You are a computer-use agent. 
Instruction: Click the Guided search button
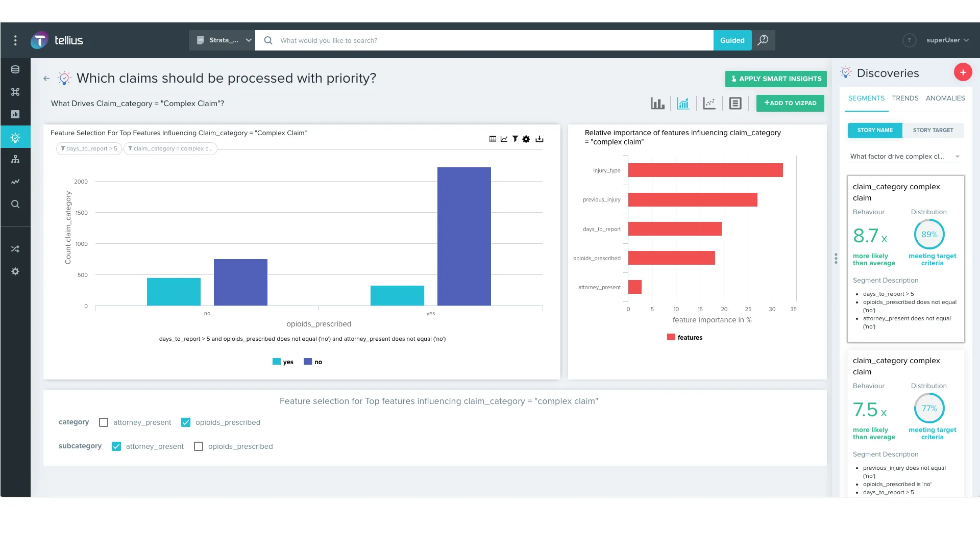click(x=732, y=40)
